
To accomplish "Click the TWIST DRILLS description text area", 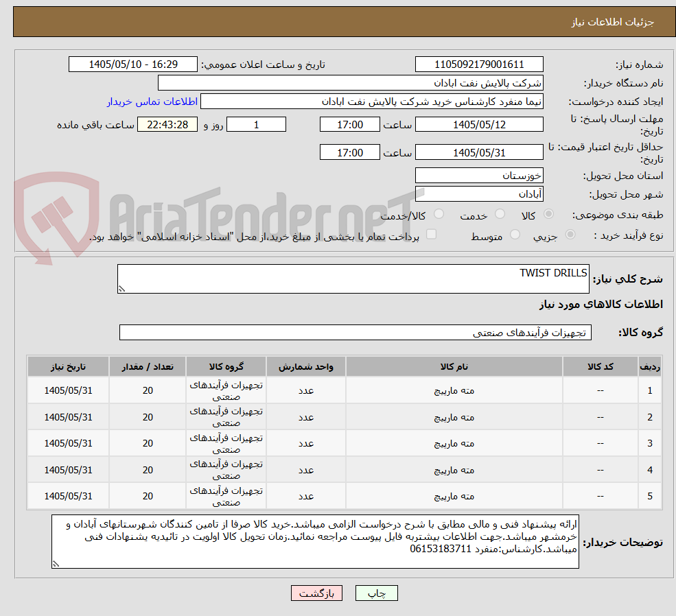I will pos(353,279).
